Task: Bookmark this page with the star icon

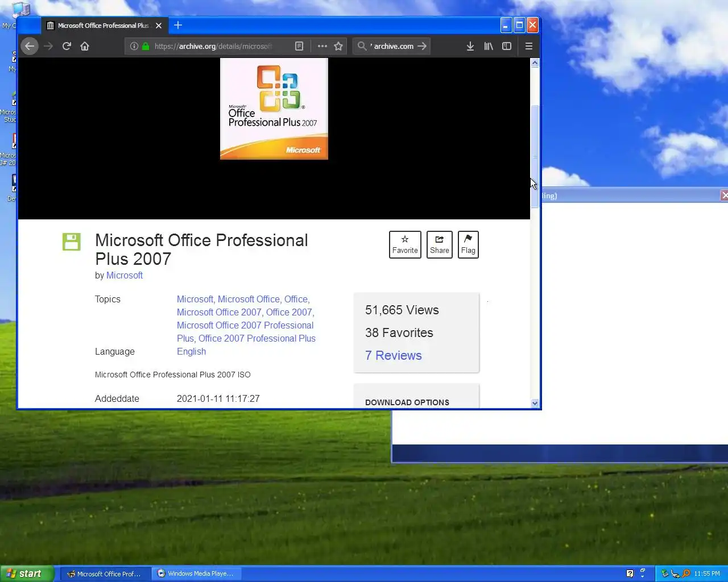Action: (338, 46)
